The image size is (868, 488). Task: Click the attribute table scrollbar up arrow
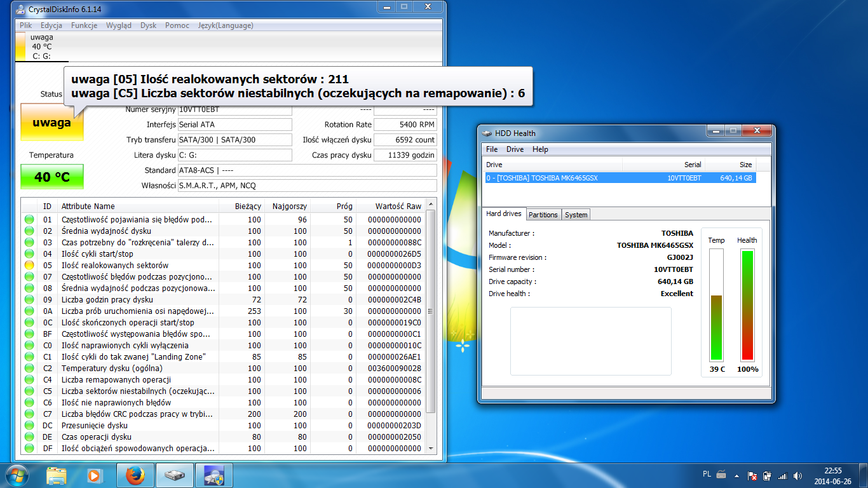tap(431, 205)
